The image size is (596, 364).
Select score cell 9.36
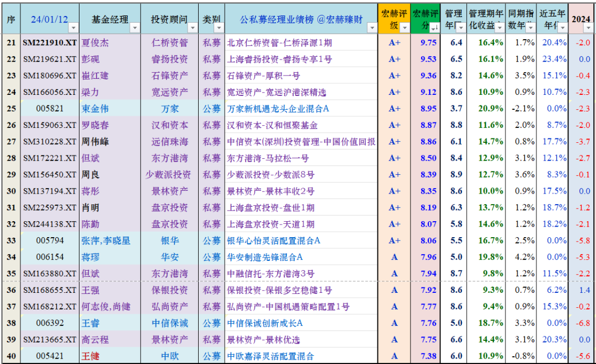coord(425,76)
